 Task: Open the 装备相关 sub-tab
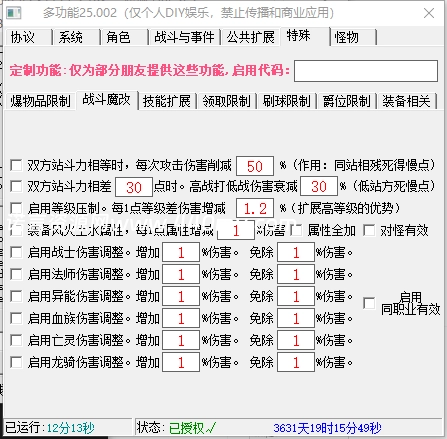pyautogui.click(x=407, y=101)
